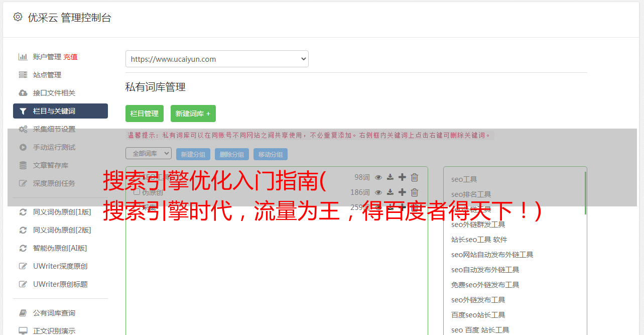Click the 新建词库 + button
Screen dimensions: 644x335
[x=193, y=114]
